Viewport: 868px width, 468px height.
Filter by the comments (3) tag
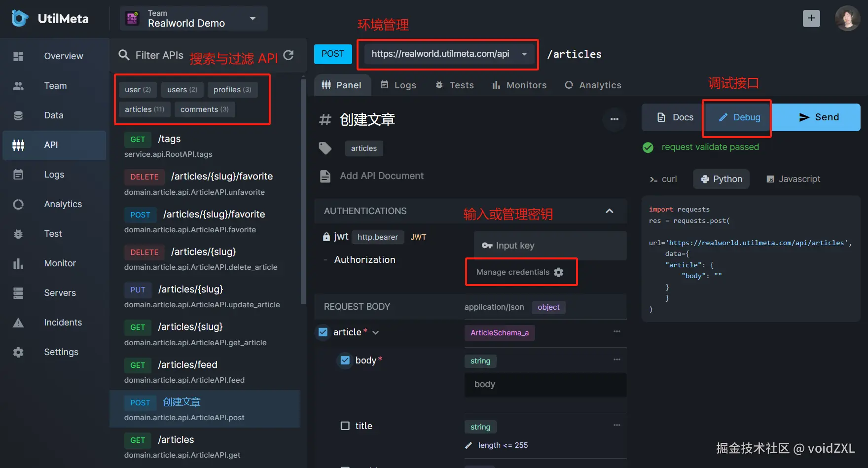click(x=205, y=109)
